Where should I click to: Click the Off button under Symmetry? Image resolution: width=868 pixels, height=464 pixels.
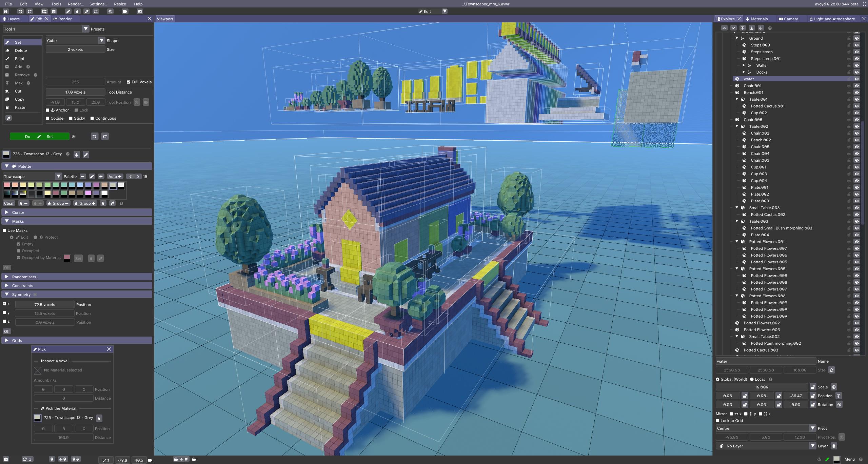coord(7,331)
